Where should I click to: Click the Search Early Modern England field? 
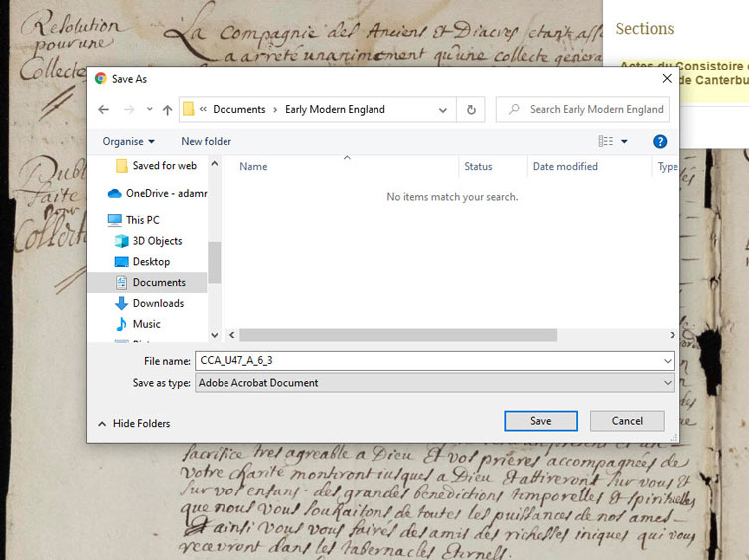click(582, 110)
